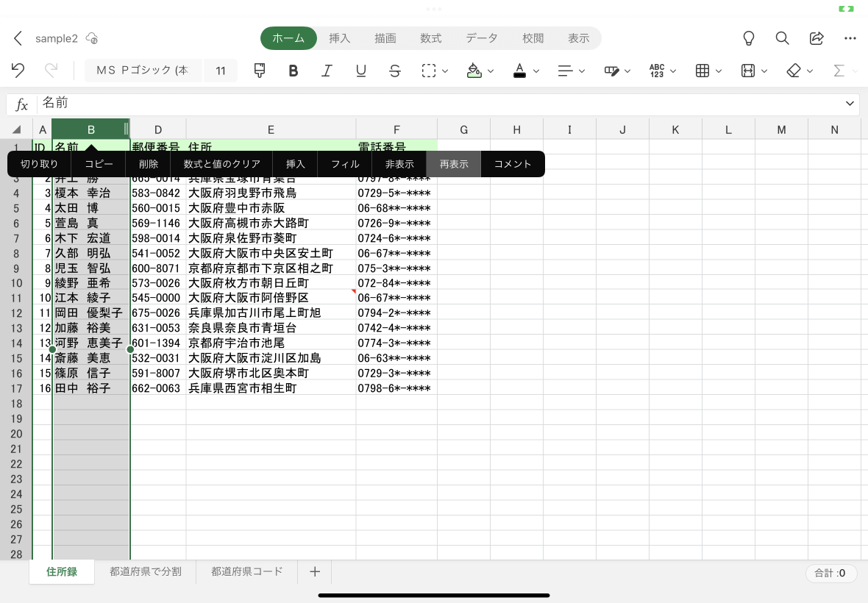Image resolution: width=868 pixels, height=603 pixels.
Task: Apply fill color with paint bucket
Action: tap(474, 71)
